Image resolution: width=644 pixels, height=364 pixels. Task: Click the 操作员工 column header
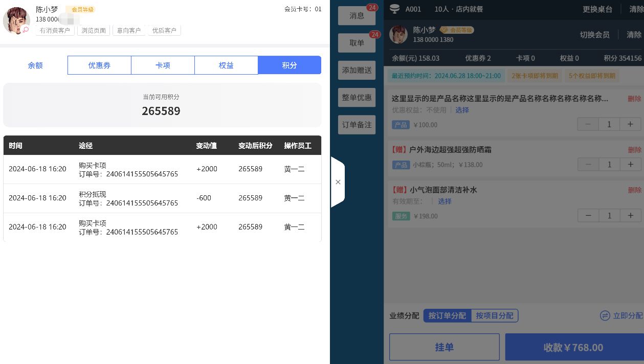298,146
